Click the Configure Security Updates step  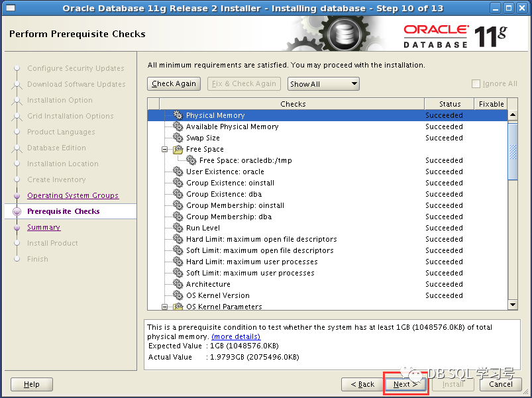click(76, 68)
